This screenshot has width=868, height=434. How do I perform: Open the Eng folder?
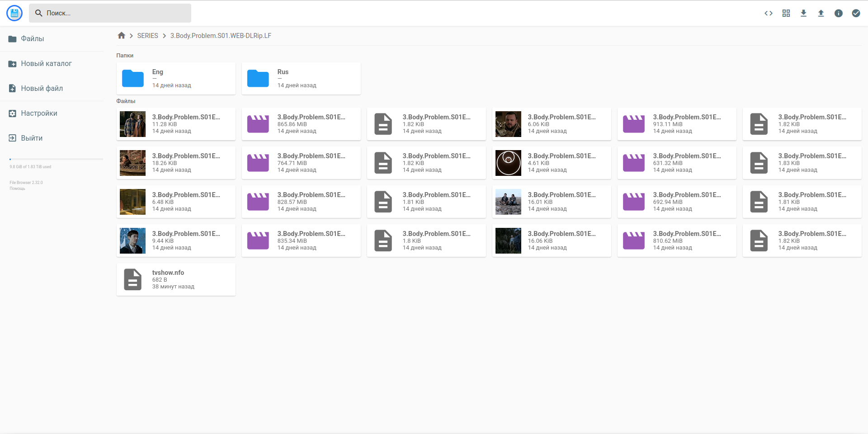176,79
